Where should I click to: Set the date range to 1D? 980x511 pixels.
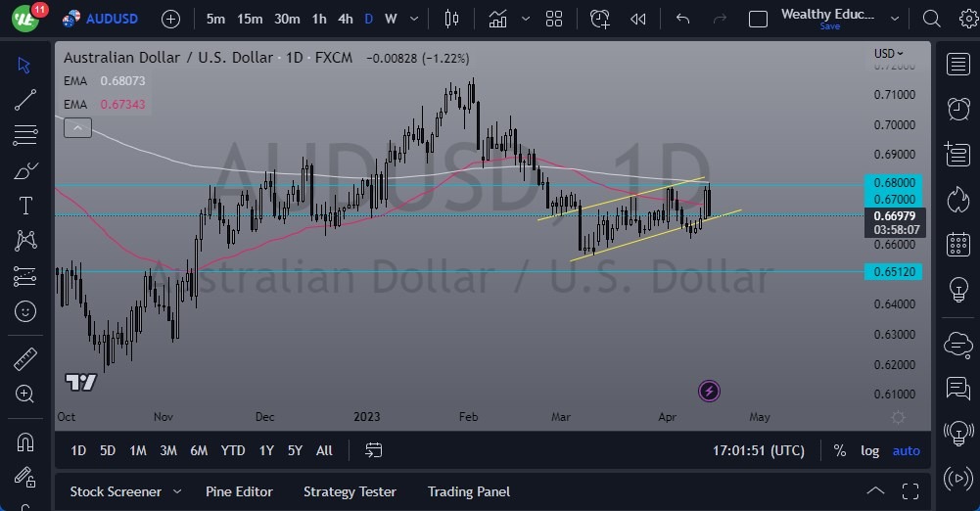click(x=78, y=450)
